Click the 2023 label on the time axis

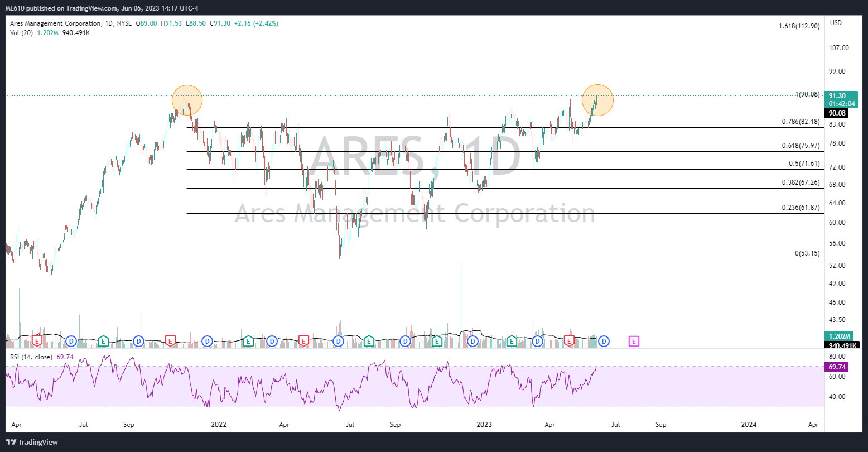pos(484,424)
